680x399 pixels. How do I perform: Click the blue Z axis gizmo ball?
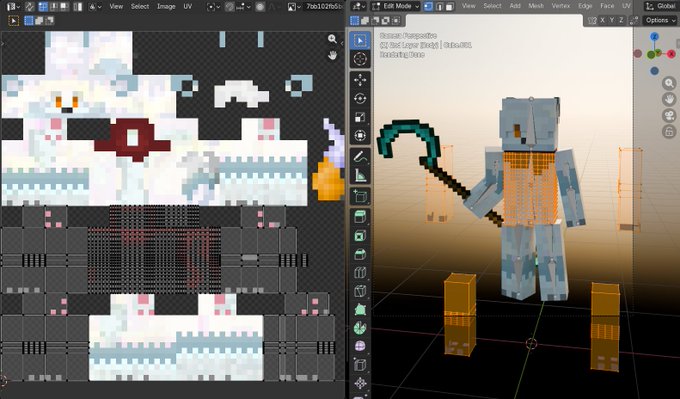(x=655, y=37)
